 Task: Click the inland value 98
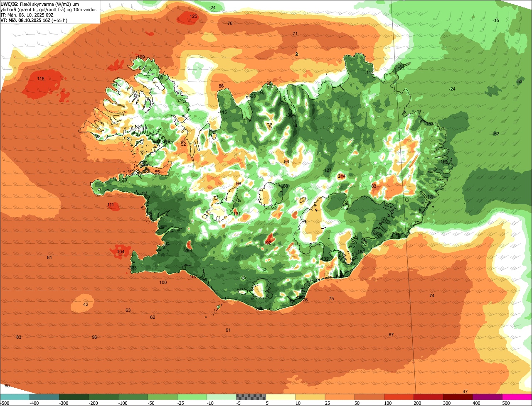point(239,183)
